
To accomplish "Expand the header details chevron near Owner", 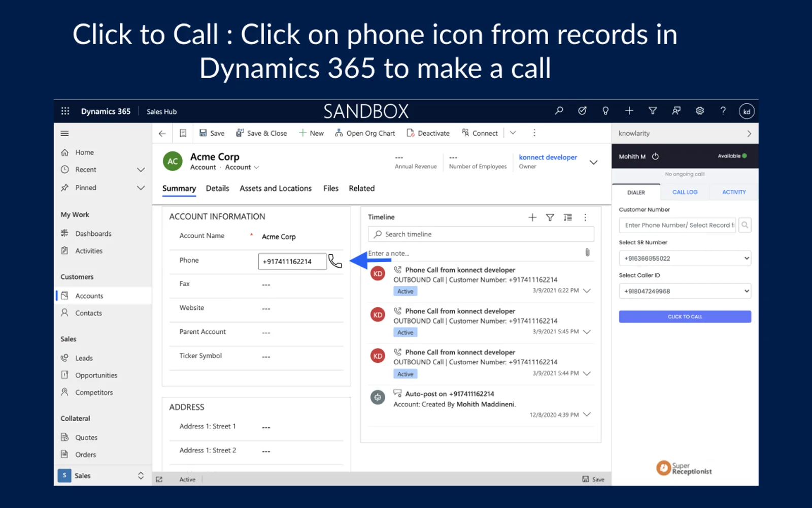I will click(593, 163).
